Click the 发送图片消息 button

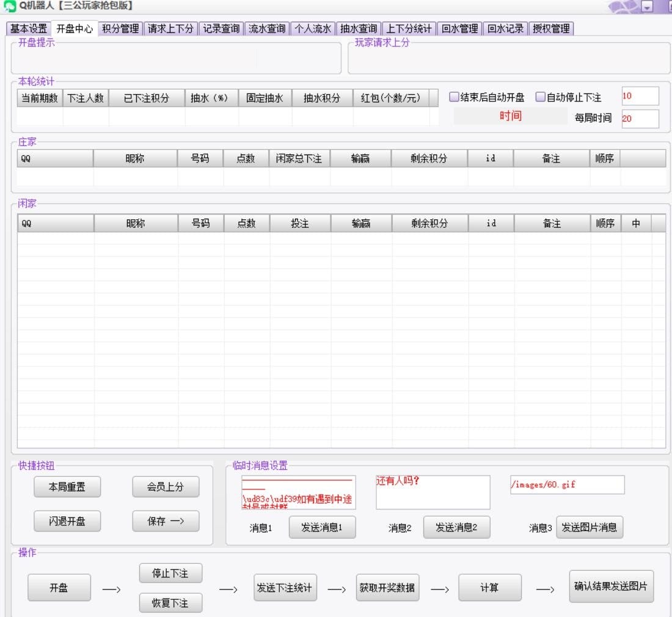(590, 527)
